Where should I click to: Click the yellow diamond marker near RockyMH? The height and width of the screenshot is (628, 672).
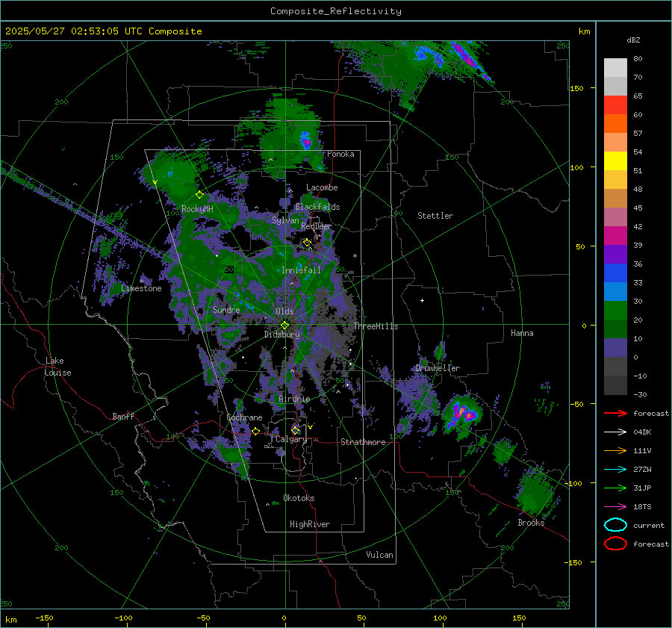[199, 195]
